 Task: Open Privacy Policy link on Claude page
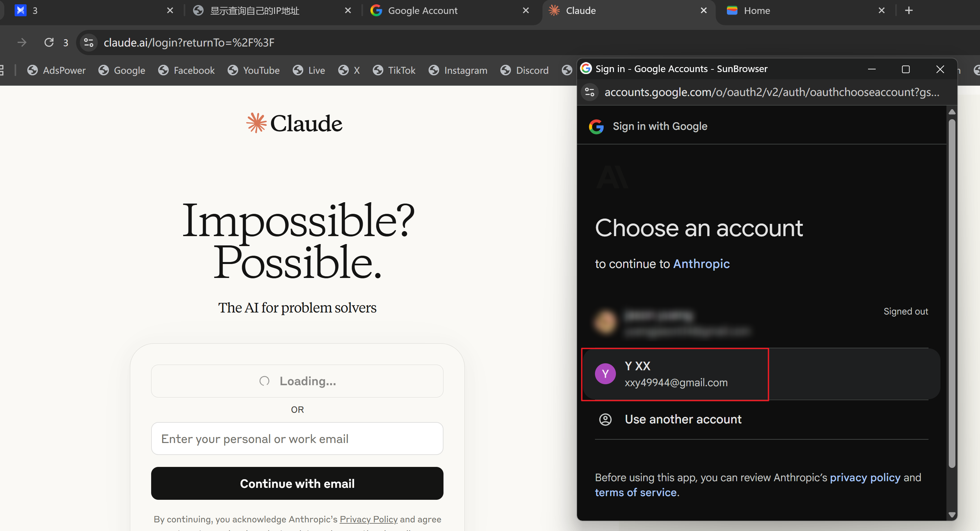click(368, 519)
